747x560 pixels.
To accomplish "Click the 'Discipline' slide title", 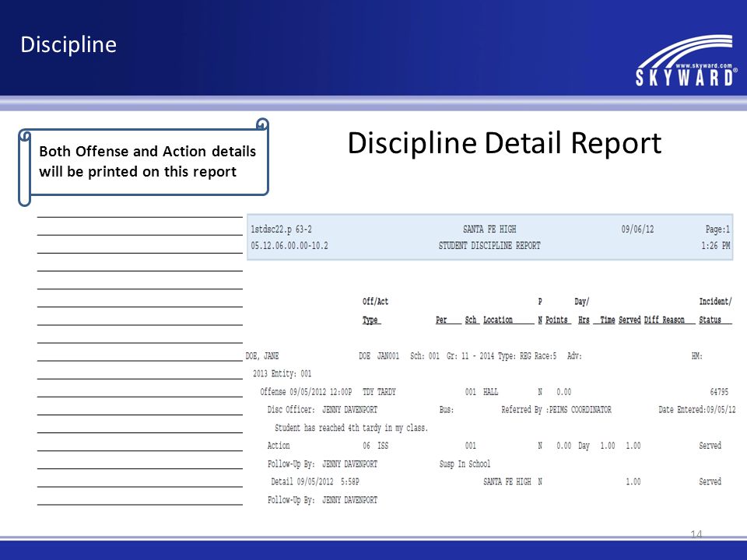I will [68, 45].
